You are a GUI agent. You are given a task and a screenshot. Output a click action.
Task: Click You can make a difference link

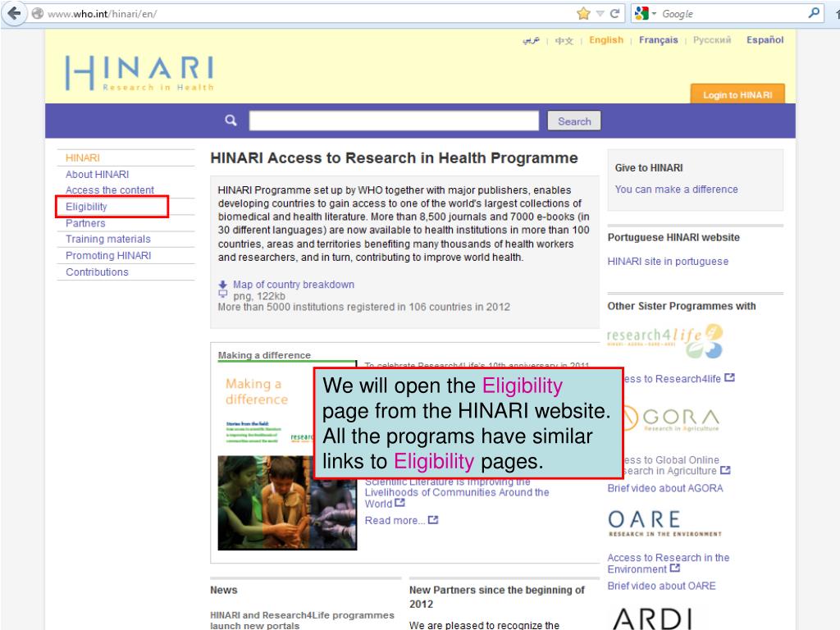676,189
